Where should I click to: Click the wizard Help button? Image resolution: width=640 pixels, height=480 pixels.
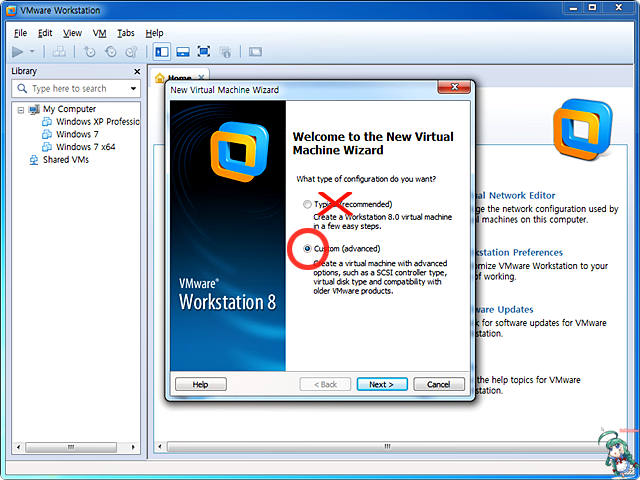(x=200, y=384)
